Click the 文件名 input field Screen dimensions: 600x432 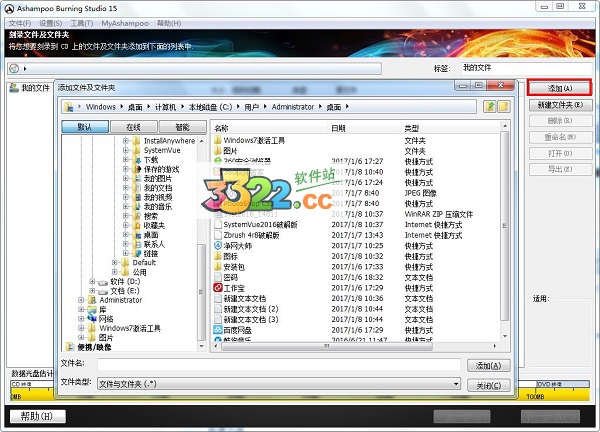tap(279, 365)
